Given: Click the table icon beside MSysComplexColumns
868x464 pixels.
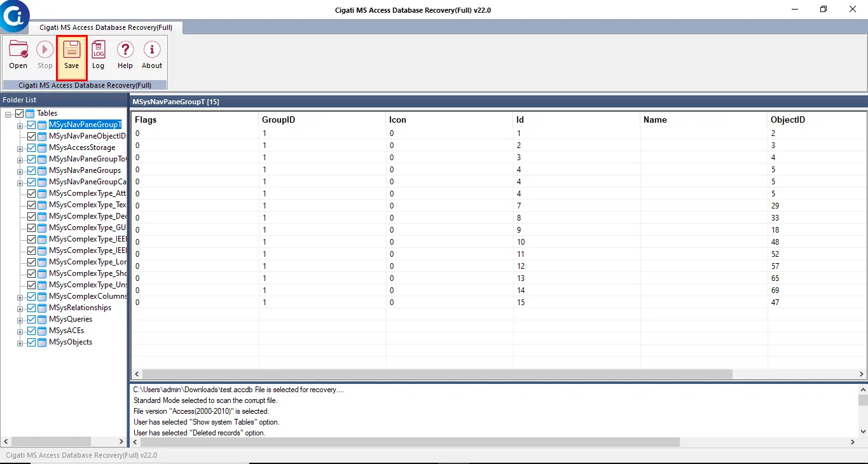Looking at the screenshot, I should [x=42, y=296].
